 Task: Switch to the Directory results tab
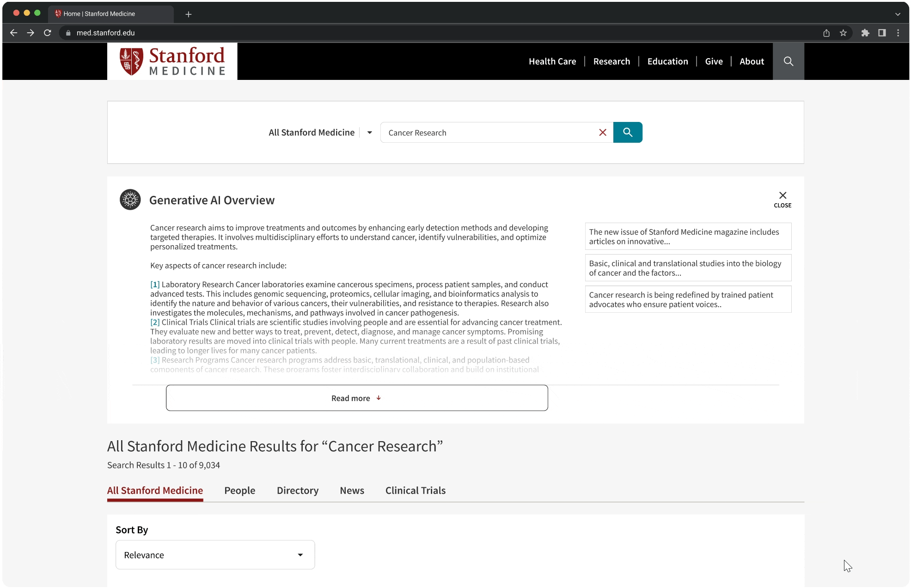coord(298,491)
